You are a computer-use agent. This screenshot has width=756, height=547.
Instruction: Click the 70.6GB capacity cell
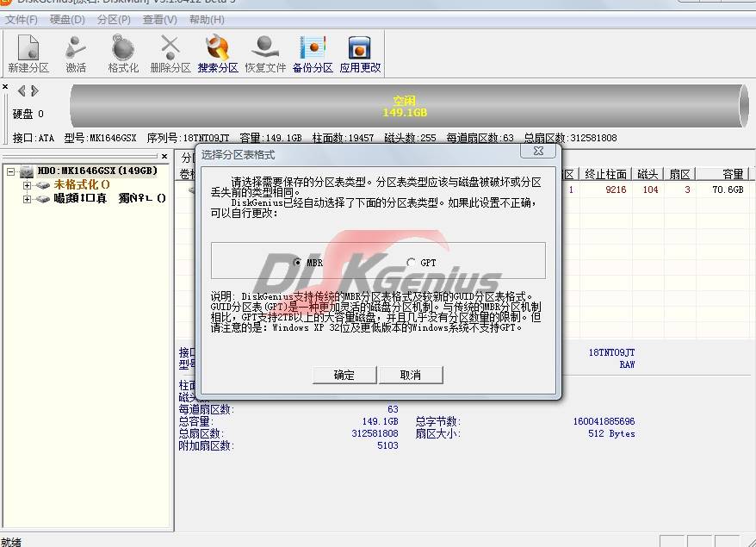click(x=728, y=190)
